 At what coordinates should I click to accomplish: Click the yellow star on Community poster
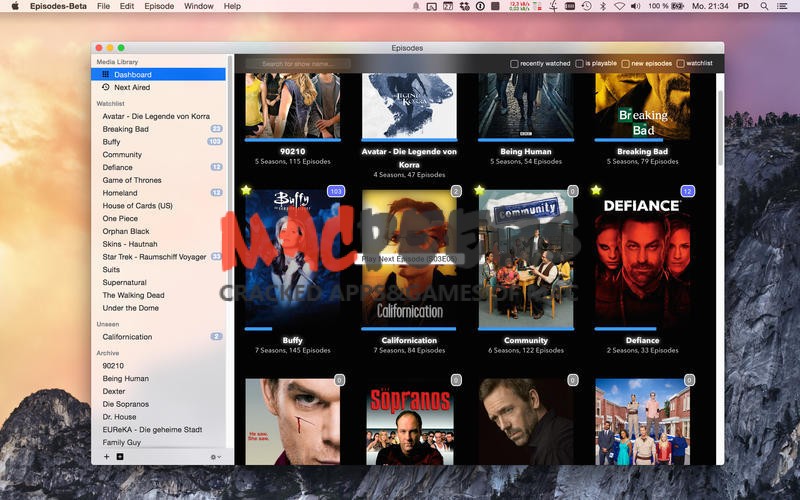[480, 190]
